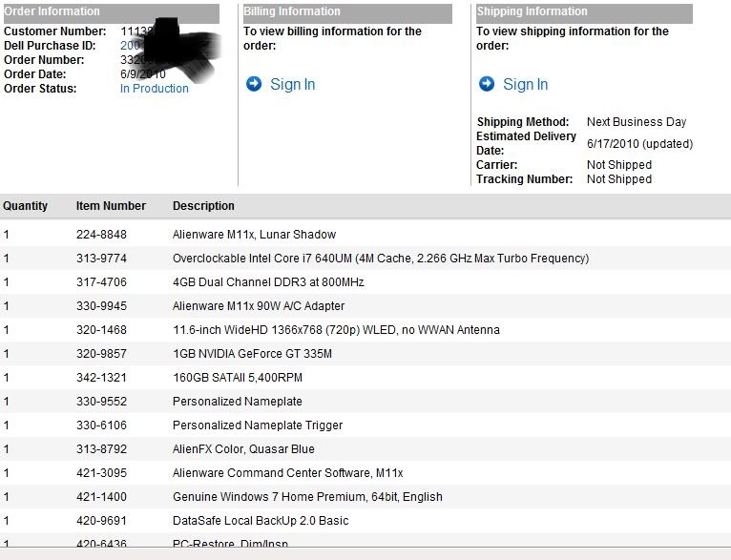This screenshot has width=731, height=560.
Task: Click the shipping Sign In arrow icon
Action: pyautogui.click(x=487, y=84)
